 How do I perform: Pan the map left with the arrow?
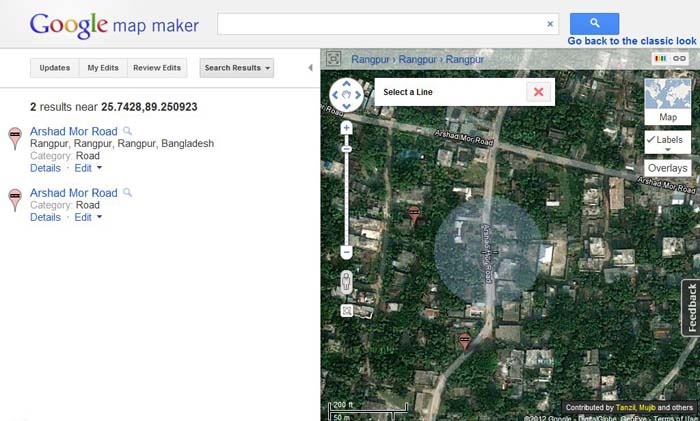(x=335, y=95)
